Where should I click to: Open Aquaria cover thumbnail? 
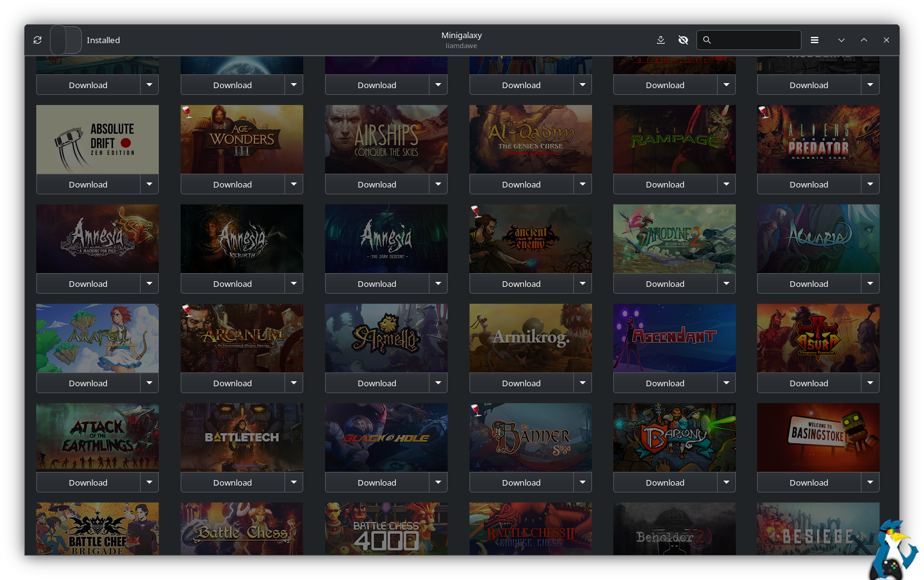coord(818,239)
